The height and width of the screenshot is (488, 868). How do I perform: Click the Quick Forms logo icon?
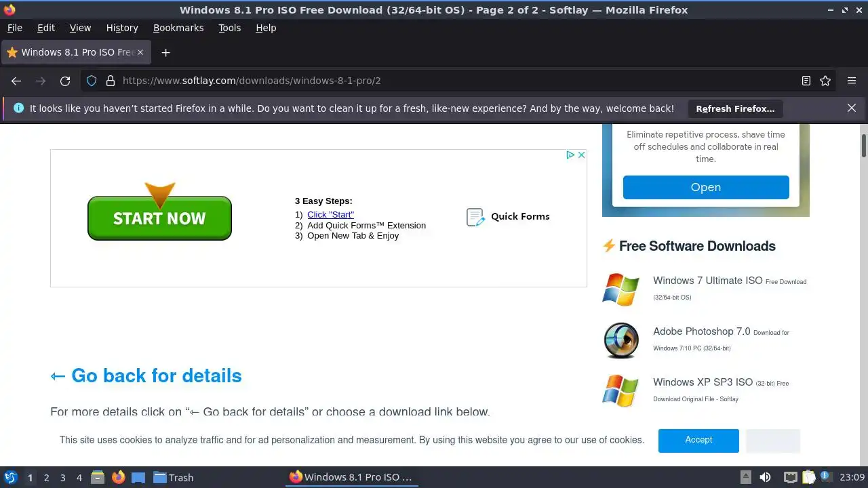coord(475,217)
